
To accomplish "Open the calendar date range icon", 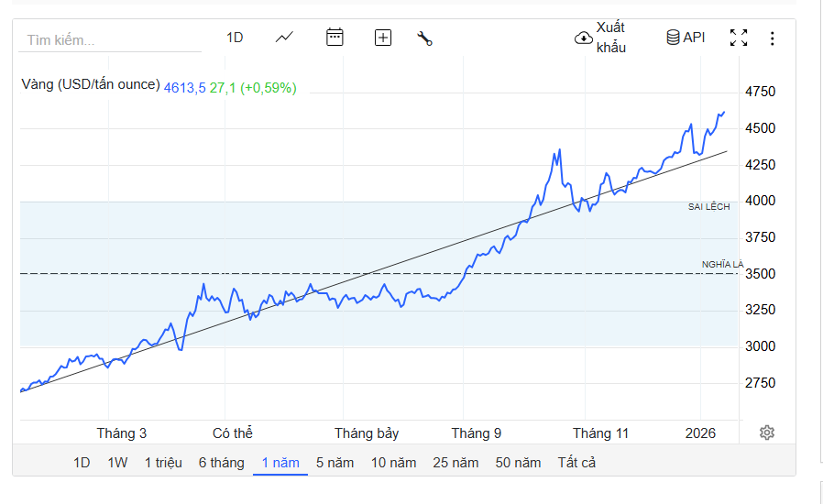I will pos(335,38).
